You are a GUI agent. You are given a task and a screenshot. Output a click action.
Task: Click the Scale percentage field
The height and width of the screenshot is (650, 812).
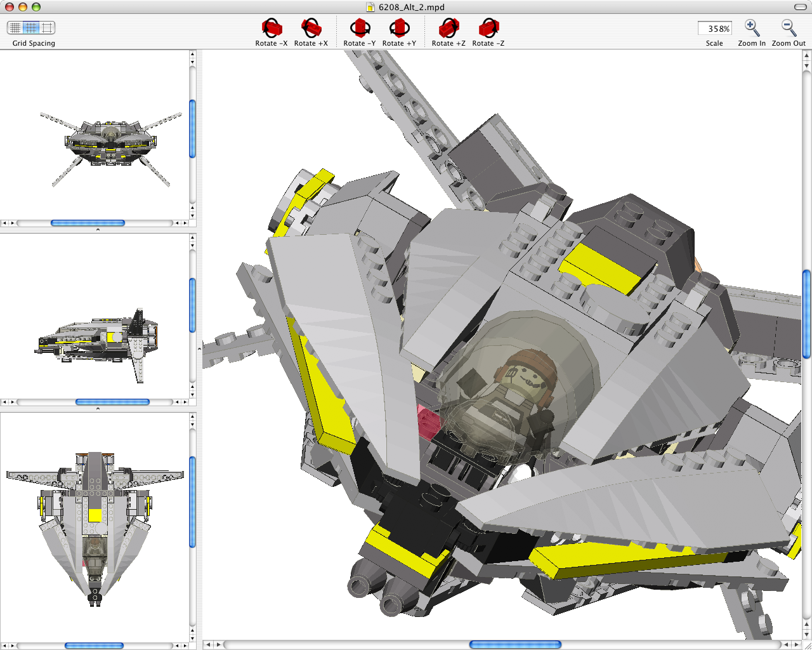click(714, 29)
